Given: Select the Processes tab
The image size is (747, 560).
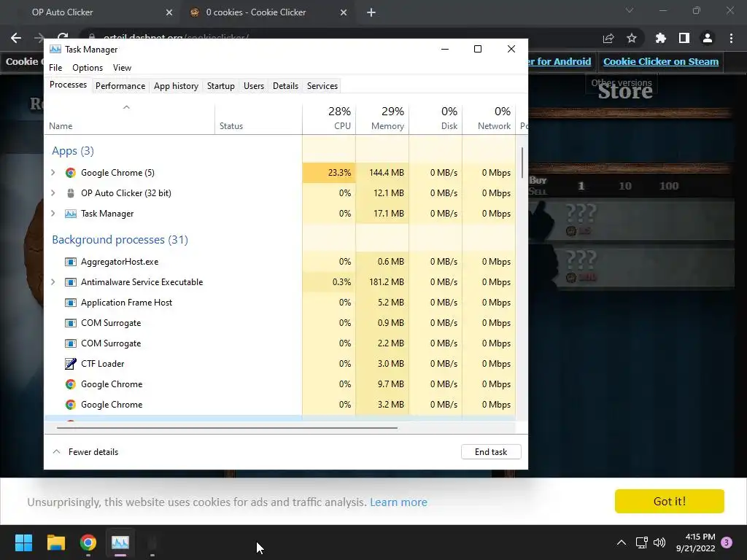Looking at the screenshot, I should [68, 85].
